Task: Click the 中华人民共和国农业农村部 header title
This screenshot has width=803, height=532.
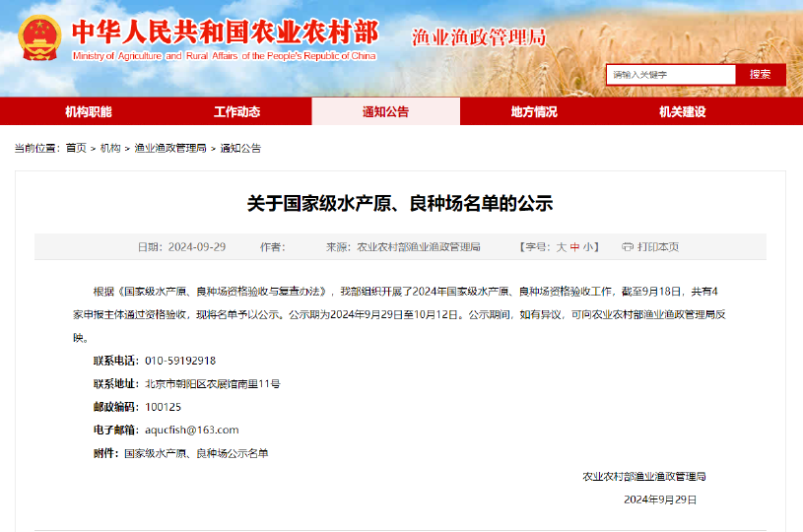Action: (226, 33)
